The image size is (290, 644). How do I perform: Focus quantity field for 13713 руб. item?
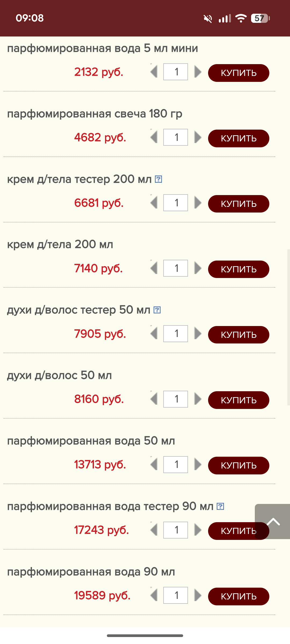(x=176, y=464)
